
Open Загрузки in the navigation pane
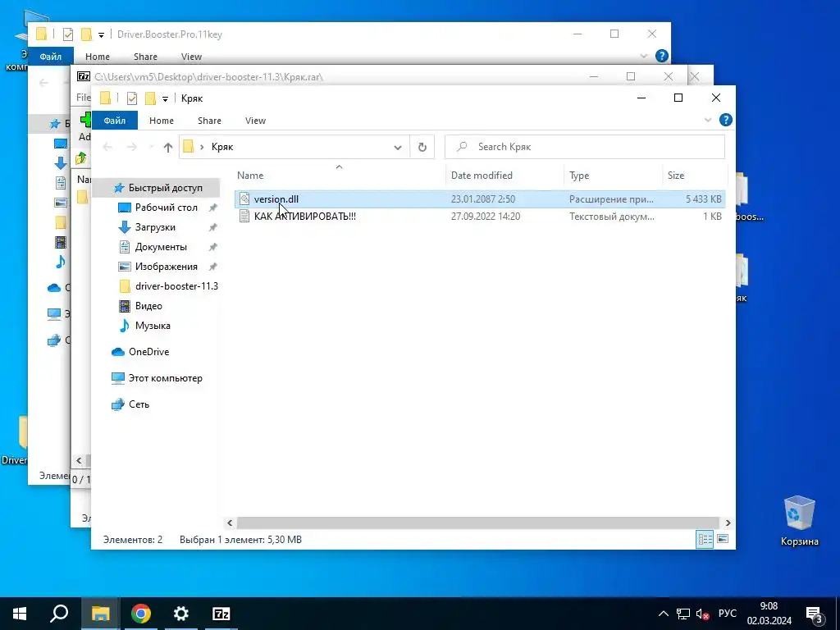[155, 227]
